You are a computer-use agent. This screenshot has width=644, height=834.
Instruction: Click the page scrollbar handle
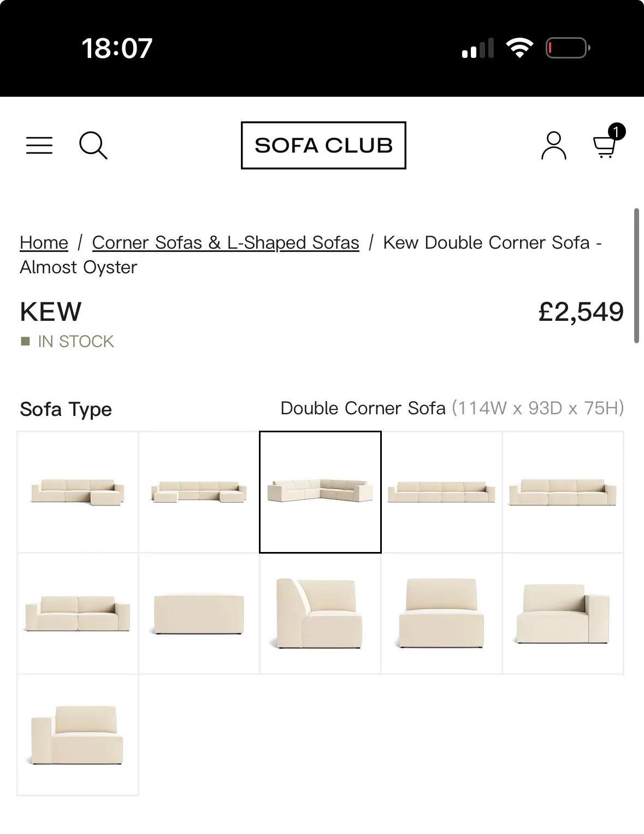[636, 275]
